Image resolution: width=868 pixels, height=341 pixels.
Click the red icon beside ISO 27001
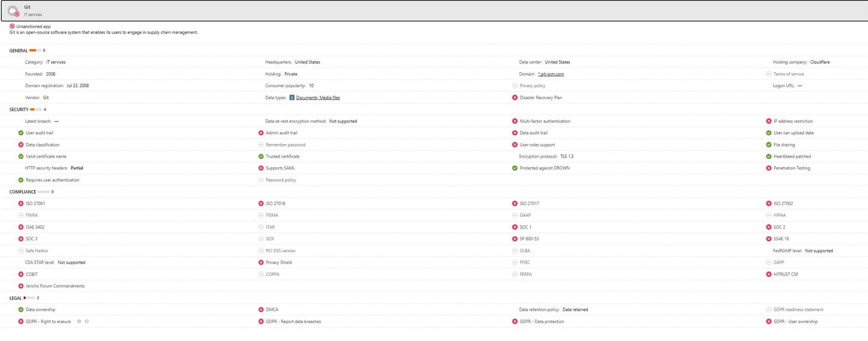pos(21,204)
